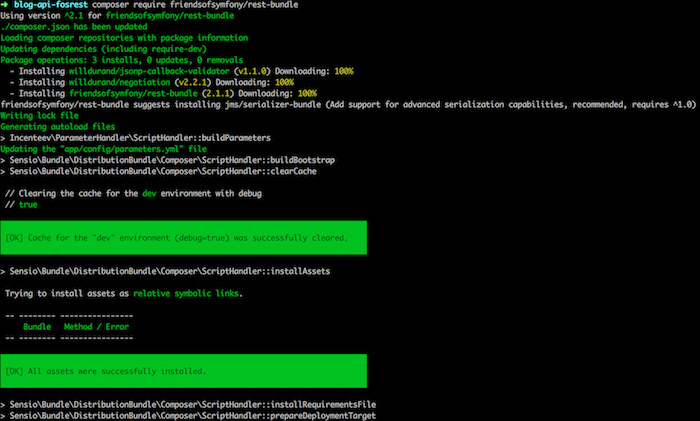
Task: Click 'Package operations: 3 installs, 0 updates, 0 removals'
Action: (x=122, y=60)
